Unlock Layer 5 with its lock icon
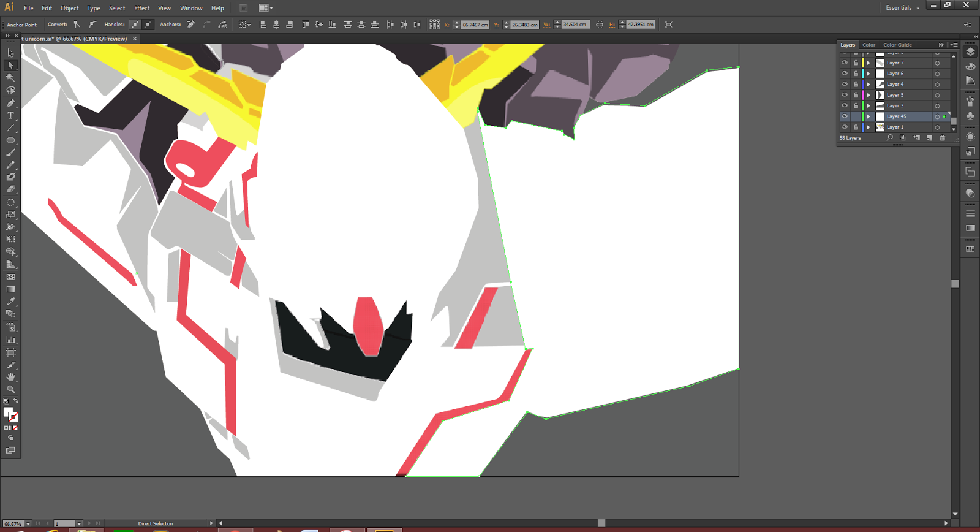Viewport: 980px width, 532px height. (x=856, y=95)
